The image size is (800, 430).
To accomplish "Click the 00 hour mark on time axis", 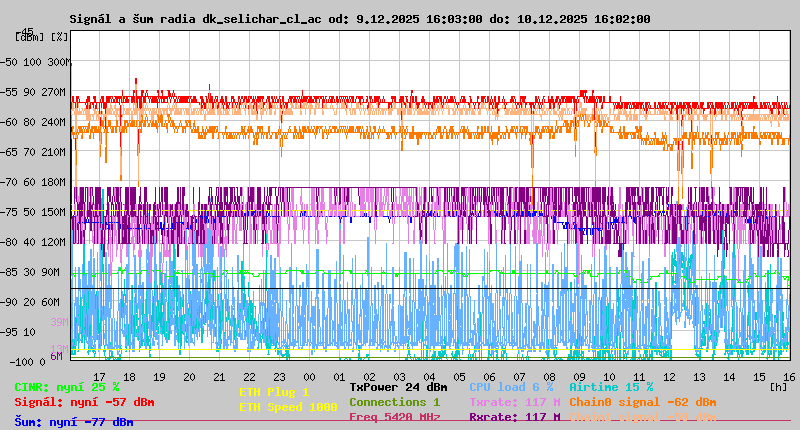I will [310, 376].
